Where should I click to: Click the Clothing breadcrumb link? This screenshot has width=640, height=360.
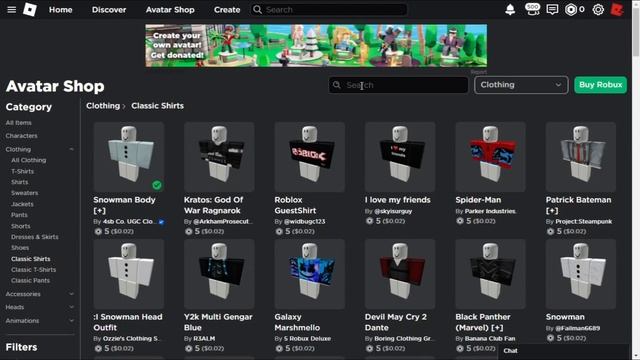[103, 106]
